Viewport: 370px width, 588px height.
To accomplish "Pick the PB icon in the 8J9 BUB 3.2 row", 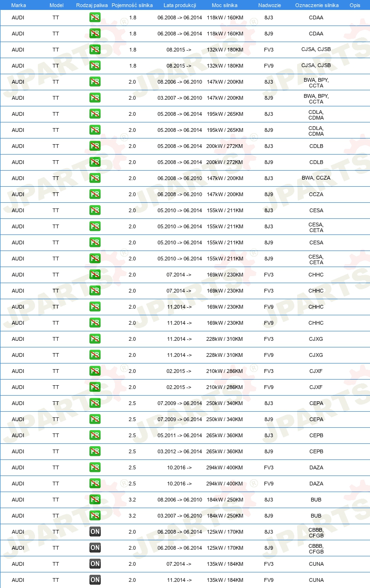I will tap(95, 516).
